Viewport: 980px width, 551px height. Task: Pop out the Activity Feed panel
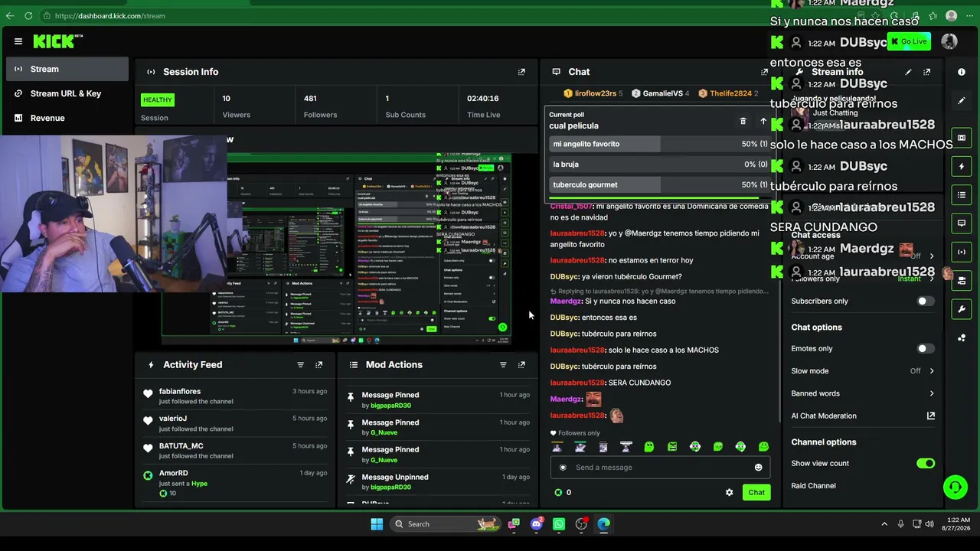tap(319, 365)
